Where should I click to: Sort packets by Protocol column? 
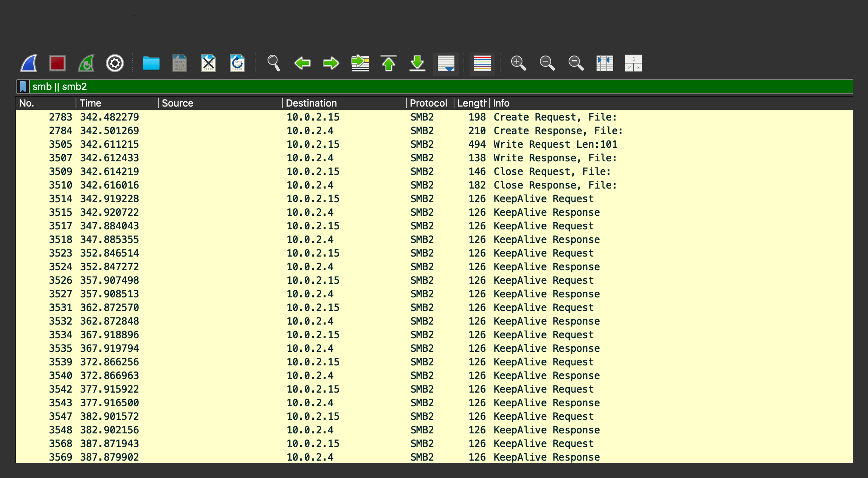431,103
